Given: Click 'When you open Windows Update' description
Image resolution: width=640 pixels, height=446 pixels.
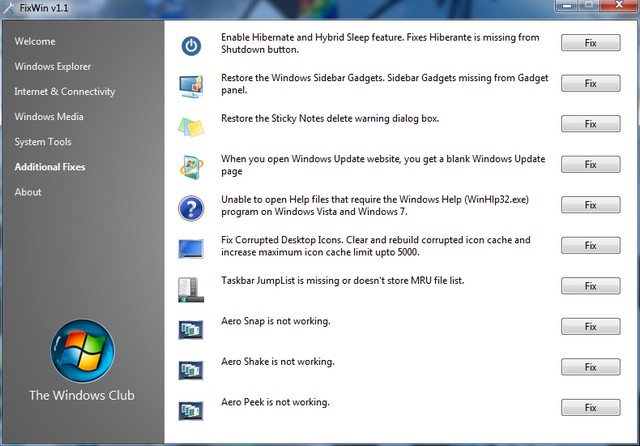Looking at the screenshot, I should coord(383,165).
